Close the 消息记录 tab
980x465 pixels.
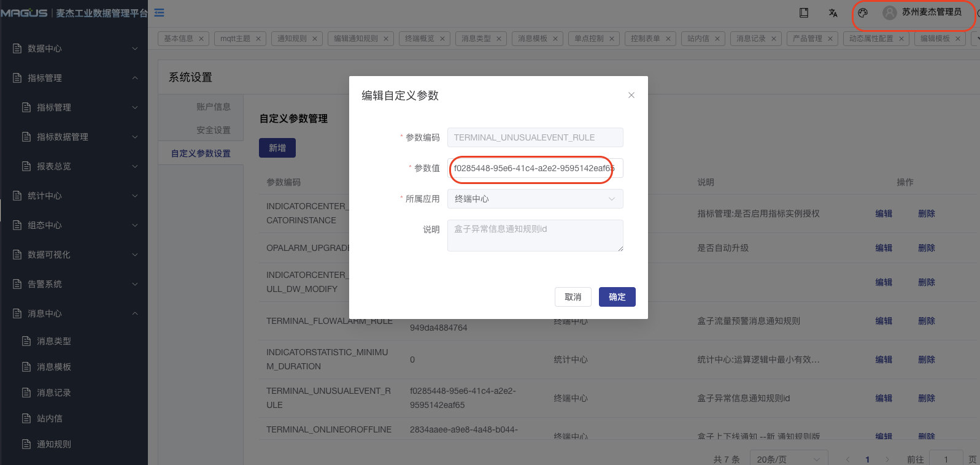774,39
